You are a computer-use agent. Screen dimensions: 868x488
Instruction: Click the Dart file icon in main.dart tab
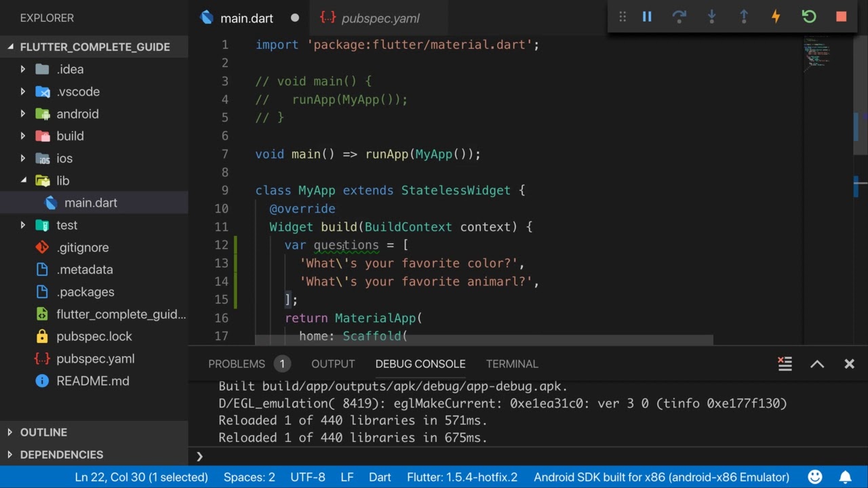206,18
